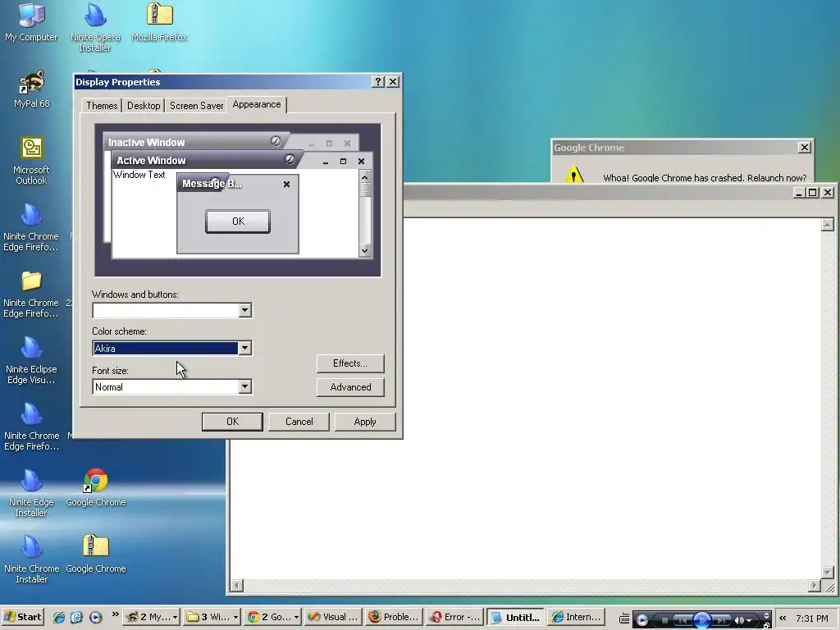Switch to the 'Error -...' taskbar button
The image size is (840, 630).
454,617
